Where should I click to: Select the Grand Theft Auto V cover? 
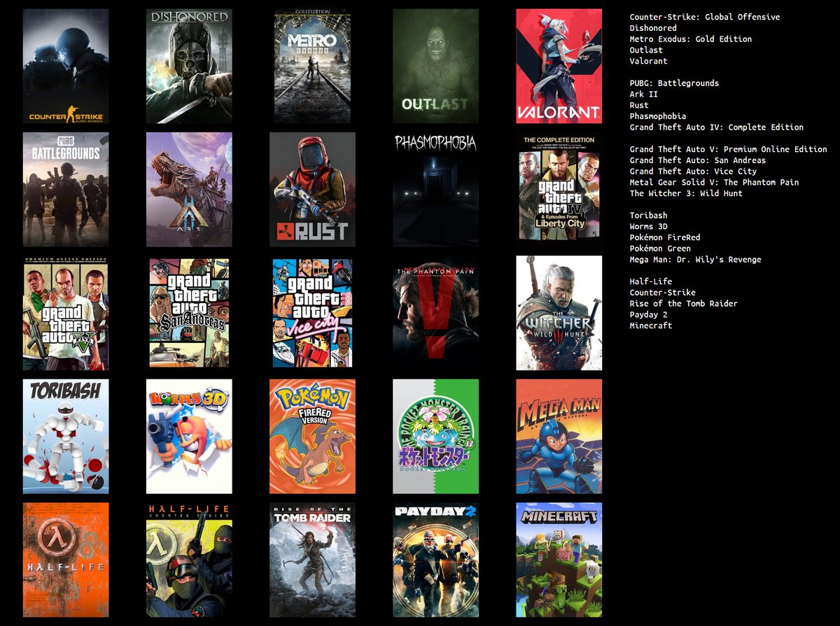[66, 312]
